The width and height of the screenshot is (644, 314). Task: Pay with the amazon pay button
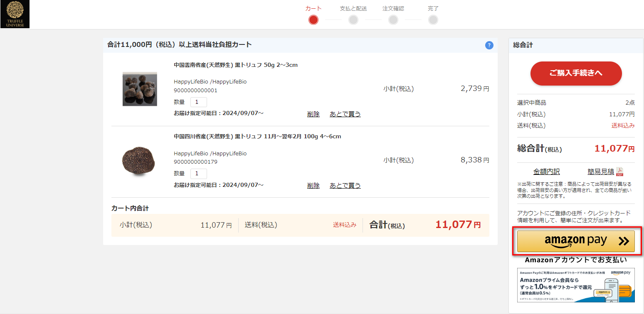pyautogui.click(x=576, y=241)
